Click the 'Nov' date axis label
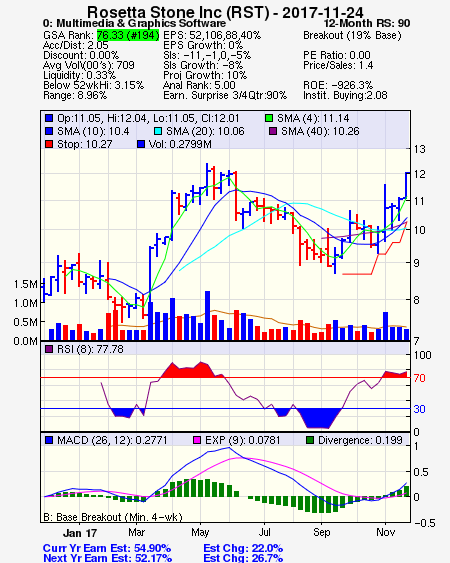The height and width of the screenshot is (563, 450). click(x=386, y=532)
